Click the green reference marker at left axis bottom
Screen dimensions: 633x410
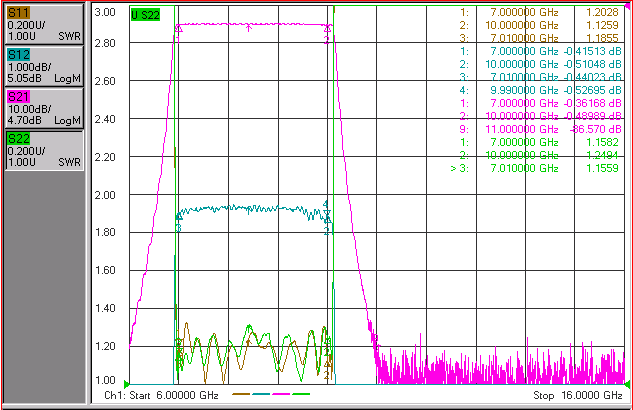(126, 384)
